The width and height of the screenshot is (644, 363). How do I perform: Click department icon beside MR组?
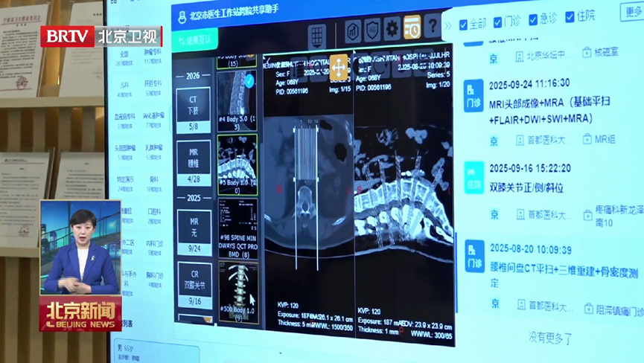click(x=587, y=139)
